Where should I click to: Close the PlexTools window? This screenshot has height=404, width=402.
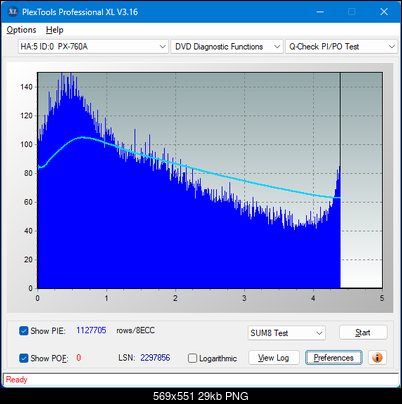[x=384, y=12]
